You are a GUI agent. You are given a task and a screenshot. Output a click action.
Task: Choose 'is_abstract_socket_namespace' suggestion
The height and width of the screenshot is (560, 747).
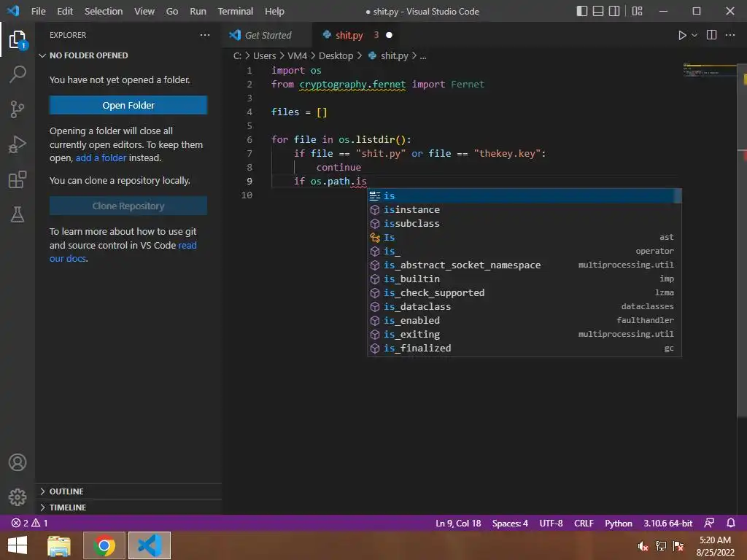pyautogui.click(x=524, y=265)
